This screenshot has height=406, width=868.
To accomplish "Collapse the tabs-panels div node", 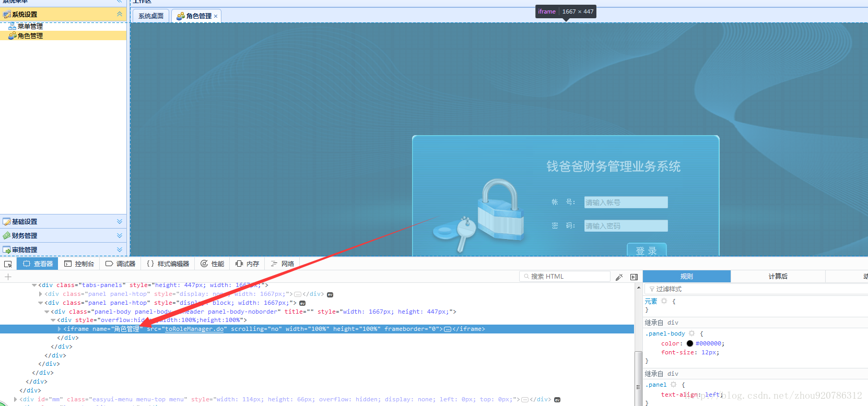I will click(34, 285).
